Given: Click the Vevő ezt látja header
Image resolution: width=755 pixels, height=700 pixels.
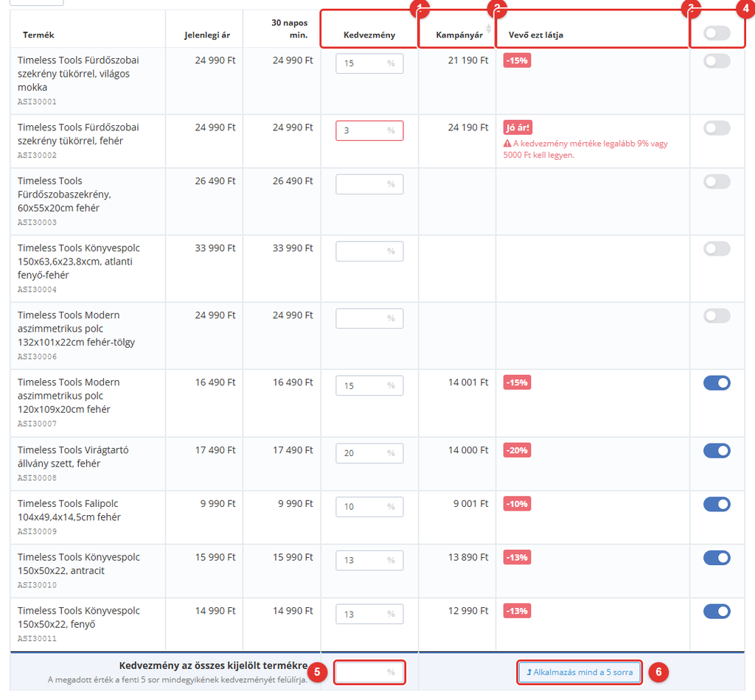Looking at the screenshot, I should click(x=536, y=35).
